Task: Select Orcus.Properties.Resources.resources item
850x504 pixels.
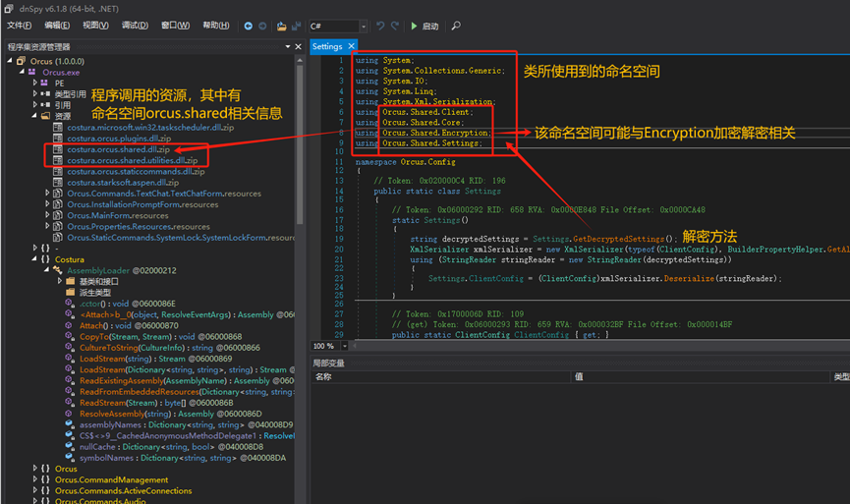Action: pos(139,227)
